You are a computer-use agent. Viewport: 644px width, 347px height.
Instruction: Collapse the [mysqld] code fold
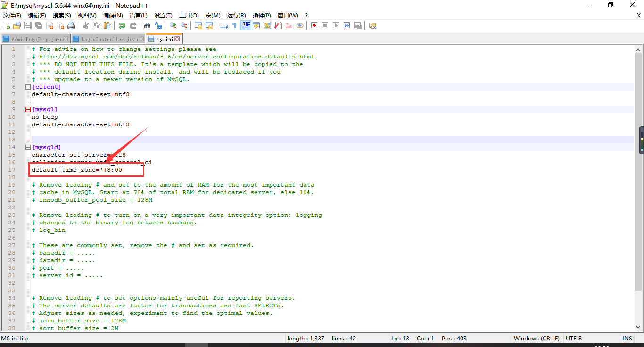(x=28, y=147)
